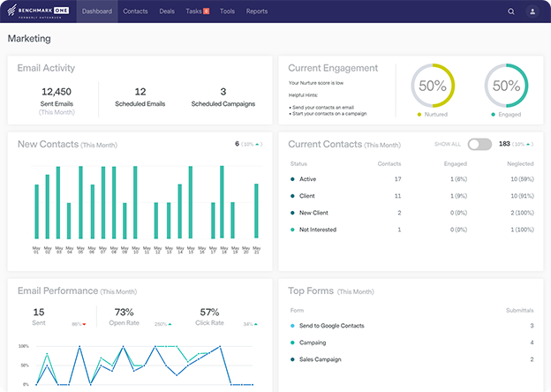Select the Client status row

click(411, 196)
